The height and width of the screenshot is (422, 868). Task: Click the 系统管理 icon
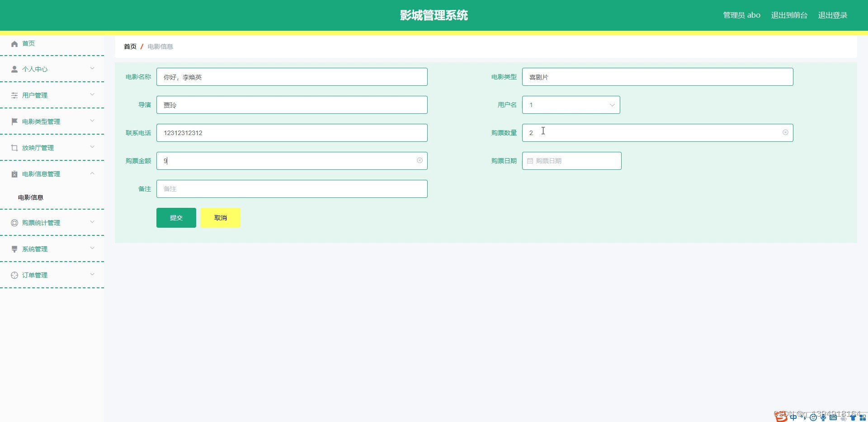click(14, 249)
